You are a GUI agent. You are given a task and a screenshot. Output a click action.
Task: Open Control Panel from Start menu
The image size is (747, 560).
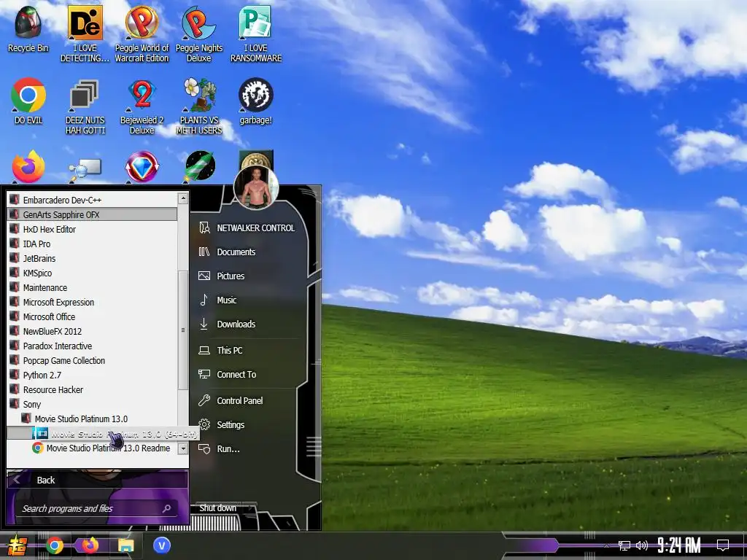[x=249, y=401]
